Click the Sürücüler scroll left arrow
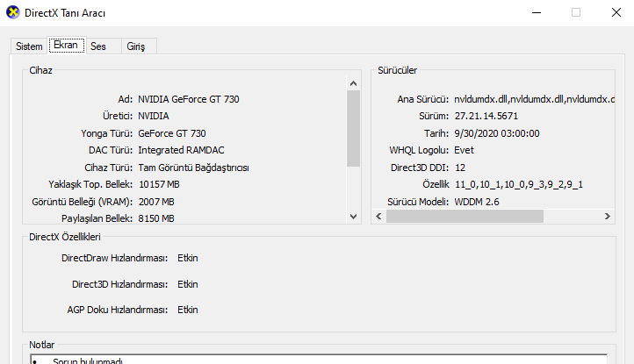The image size is (634, 364). click(378, 217)
